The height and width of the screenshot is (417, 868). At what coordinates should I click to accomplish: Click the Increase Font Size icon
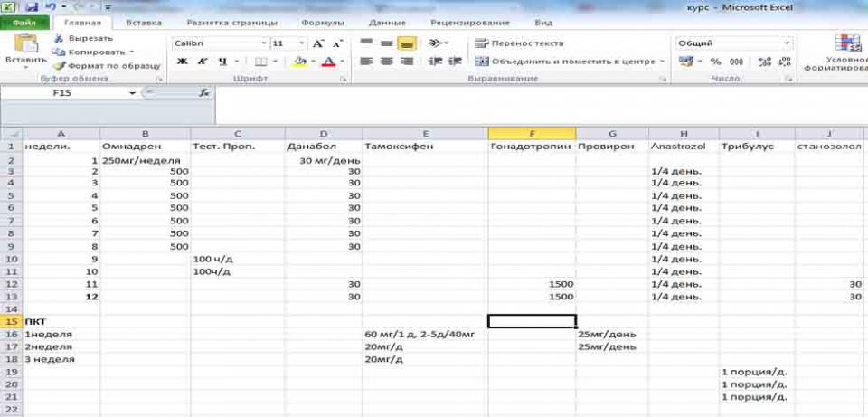coord(318,43)
